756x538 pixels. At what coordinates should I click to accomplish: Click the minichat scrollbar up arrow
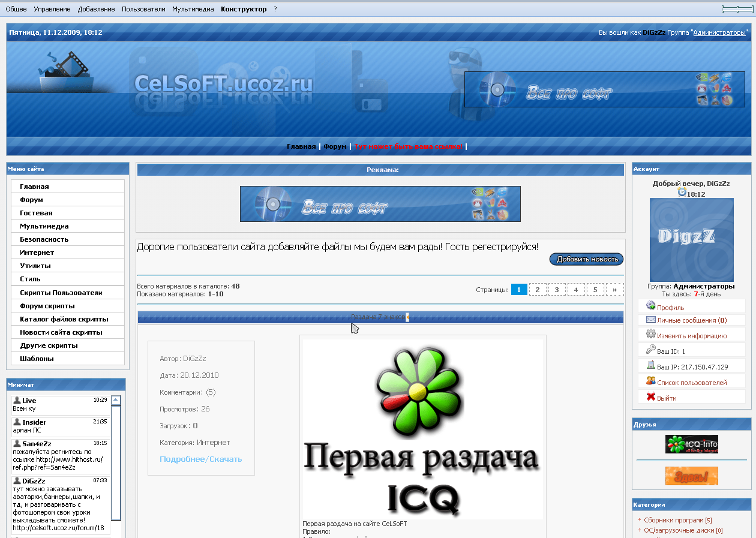(x=116, y=400)
